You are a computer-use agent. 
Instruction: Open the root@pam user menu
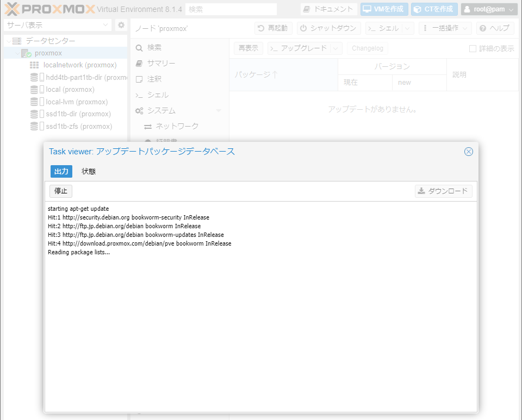489,9
